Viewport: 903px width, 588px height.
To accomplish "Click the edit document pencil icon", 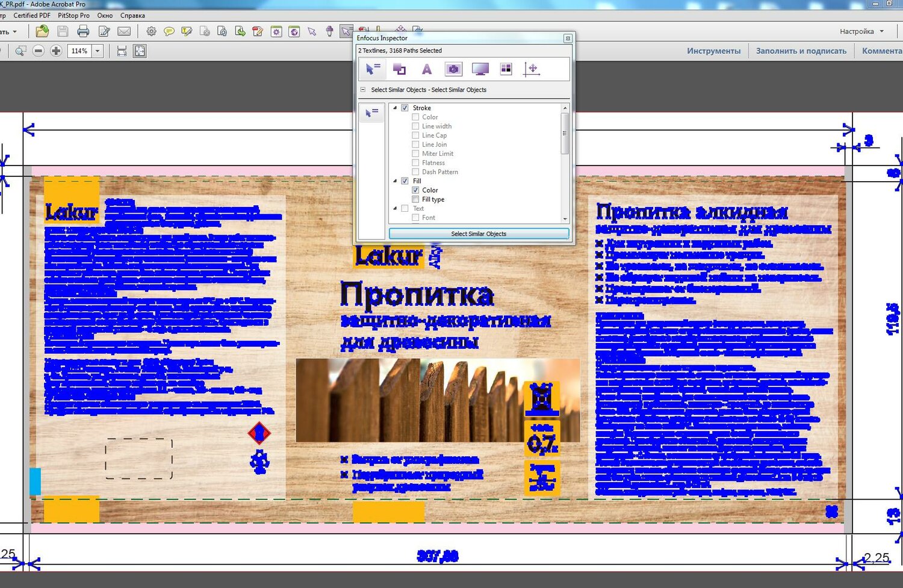I will (104, 31).
